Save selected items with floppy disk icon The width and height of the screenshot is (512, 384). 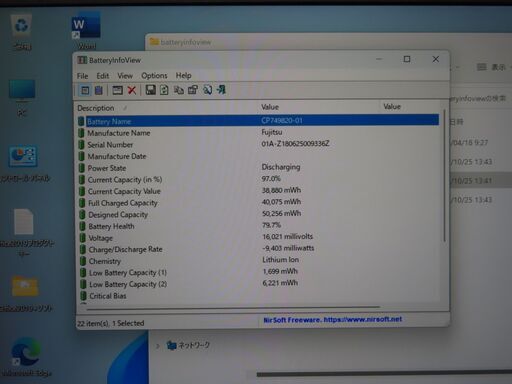150,90
